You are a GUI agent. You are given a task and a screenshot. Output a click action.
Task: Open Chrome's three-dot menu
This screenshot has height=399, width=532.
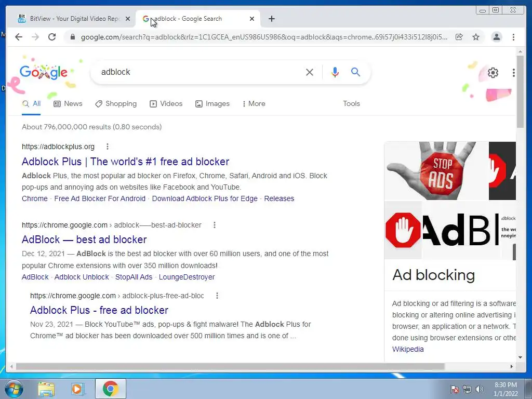(x=513, y=37)
